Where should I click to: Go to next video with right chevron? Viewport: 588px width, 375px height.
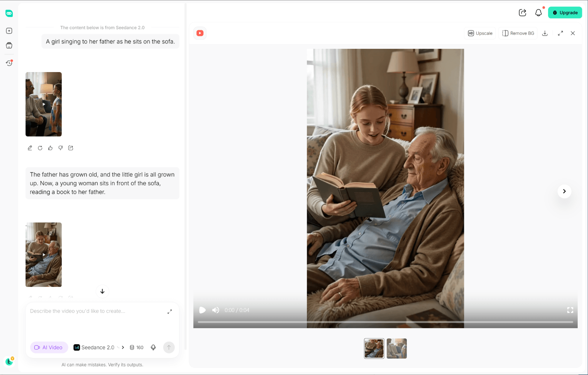564,191
